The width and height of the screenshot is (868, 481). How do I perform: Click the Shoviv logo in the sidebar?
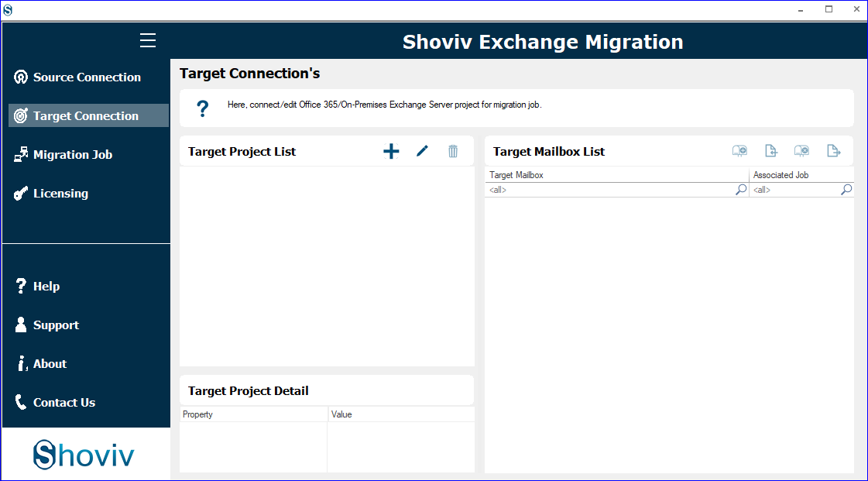pos(84,454)
